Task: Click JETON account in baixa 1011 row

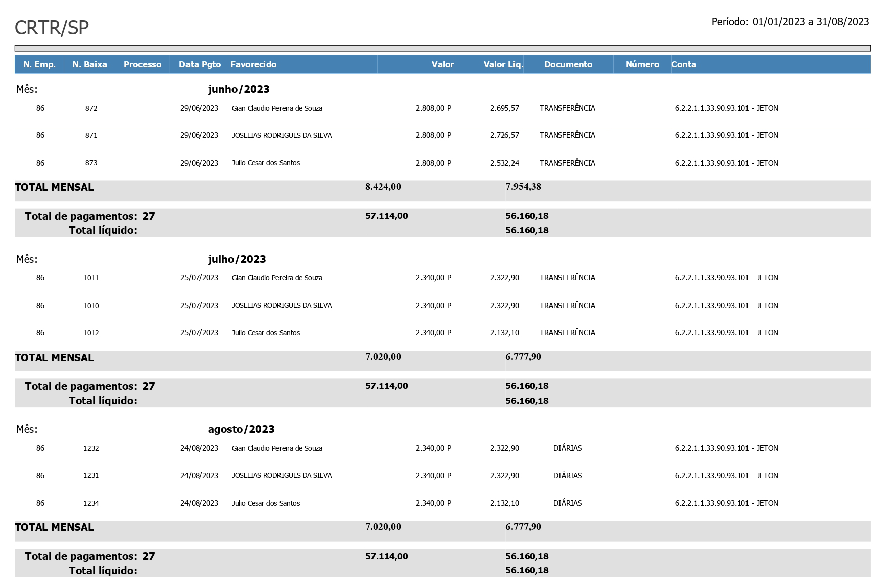Action: [x=726, y=278]
